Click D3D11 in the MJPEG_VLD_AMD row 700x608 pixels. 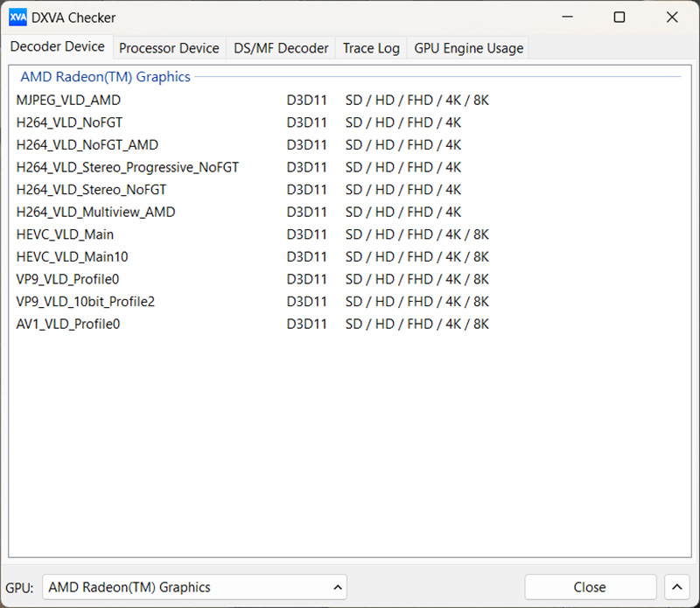(x=307, y=100)
